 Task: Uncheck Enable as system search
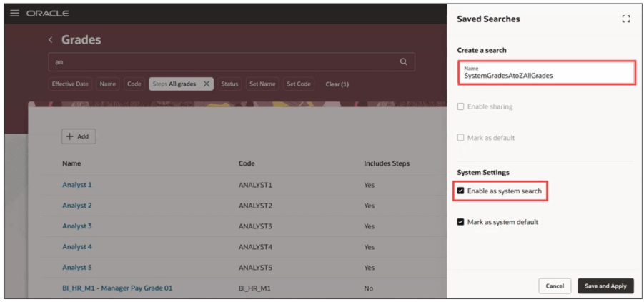[461, 191]
